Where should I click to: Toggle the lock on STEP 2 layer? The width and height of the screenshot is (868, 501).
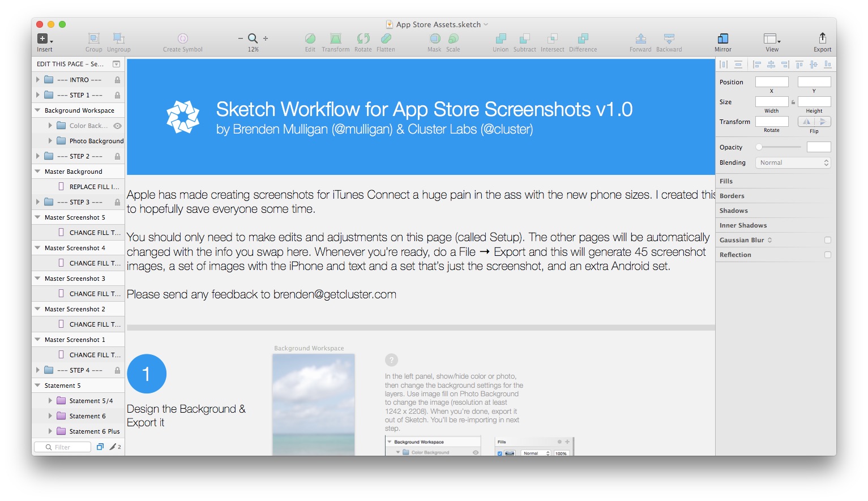tap(117, 156)
